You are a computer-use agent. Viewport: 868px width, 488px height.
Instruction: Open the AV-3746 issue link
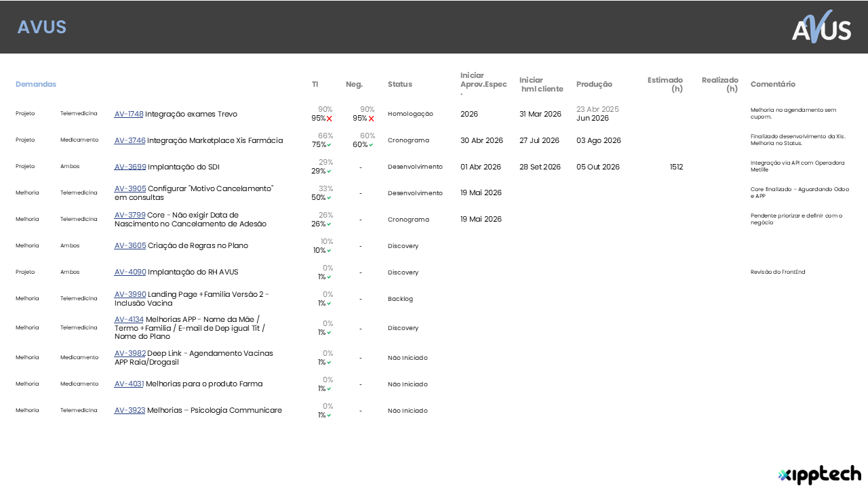click(130, 140)
